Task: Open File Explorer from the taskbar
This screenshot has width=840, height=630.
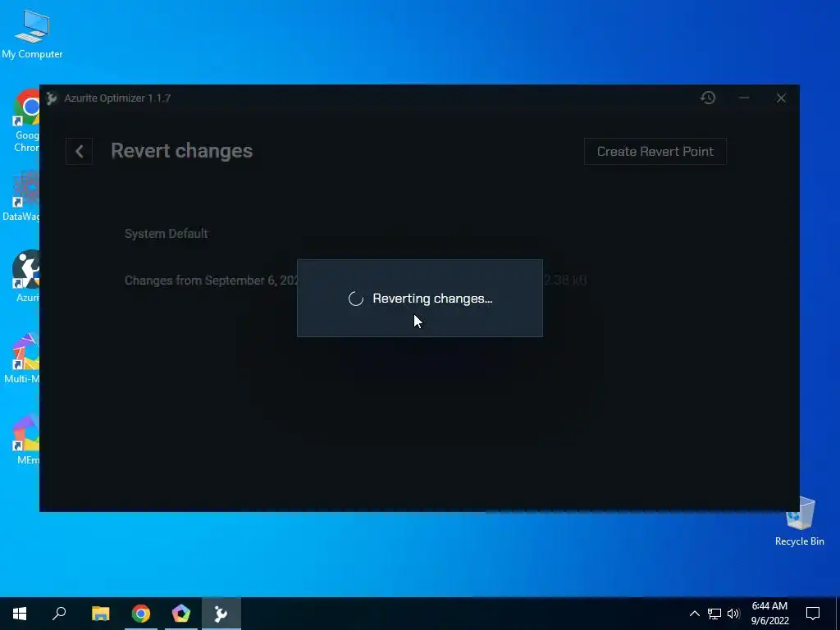Action: [x=100, y=614]
